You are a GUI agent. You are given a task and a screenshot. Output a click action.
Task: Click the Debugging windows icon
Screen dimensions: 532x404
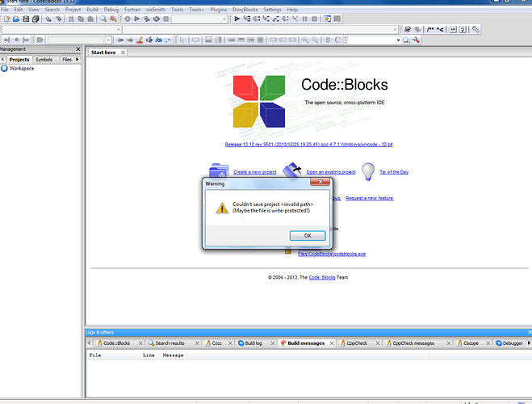pos(327,19)
